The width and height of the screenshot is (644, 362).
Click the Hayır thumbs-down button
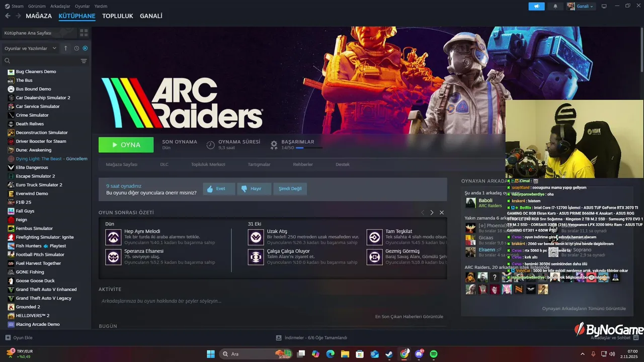(x=254, y=189)
